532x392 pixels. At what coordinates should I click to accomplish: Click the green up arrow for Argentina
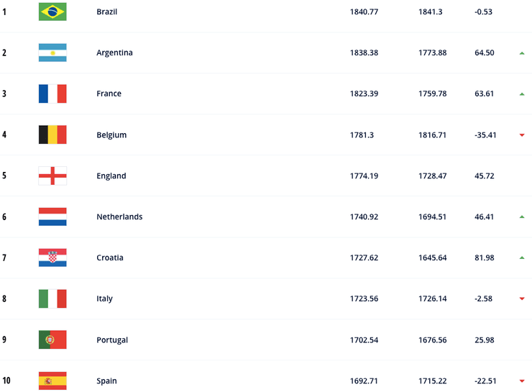coord(522,53)
